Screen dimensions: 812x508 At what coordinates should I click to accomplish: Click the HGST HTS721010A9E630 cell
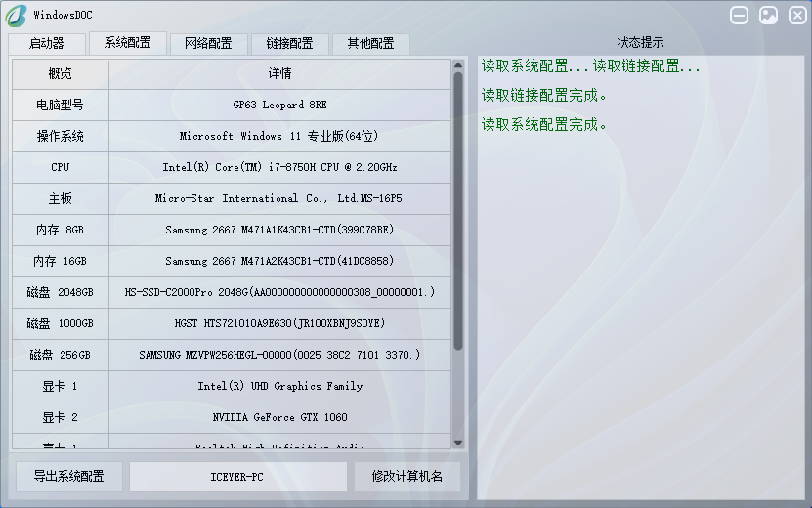279,323
